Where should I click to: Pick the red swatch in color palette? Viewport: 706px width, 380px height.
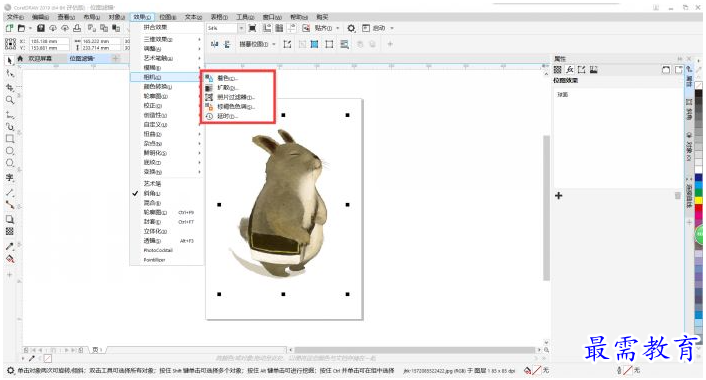(x=698, y=208)
